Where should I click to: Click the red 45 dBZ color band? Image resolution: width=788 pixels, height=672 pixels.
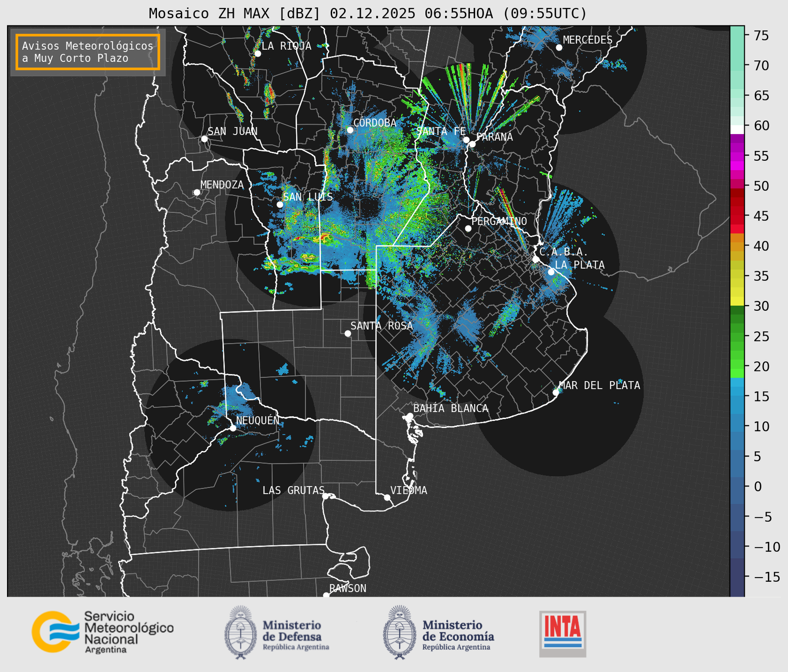tap(737, 216)
